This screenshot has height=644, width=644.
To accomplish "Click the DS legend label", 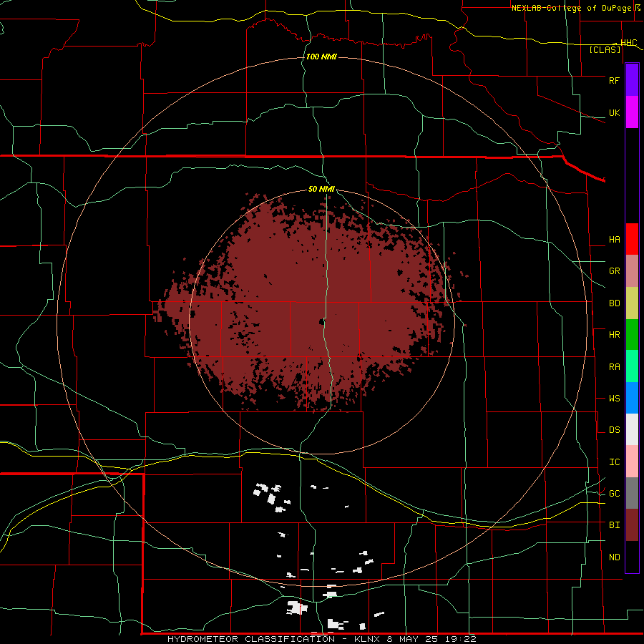I will point(614,430).
